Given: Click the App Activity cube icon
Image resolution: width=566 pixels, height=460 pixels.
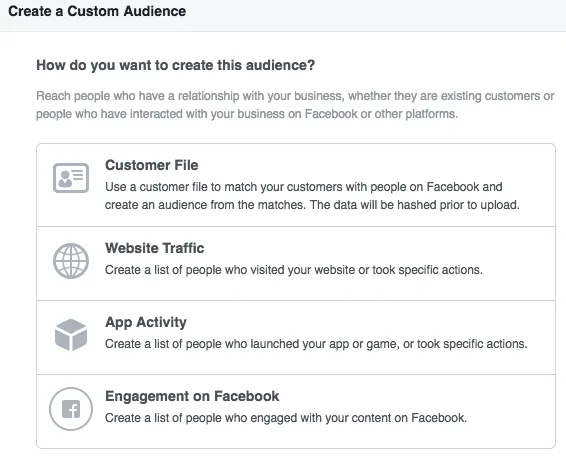Looking at the screenshot, I should pyautogui.click(x=71, y=335).
